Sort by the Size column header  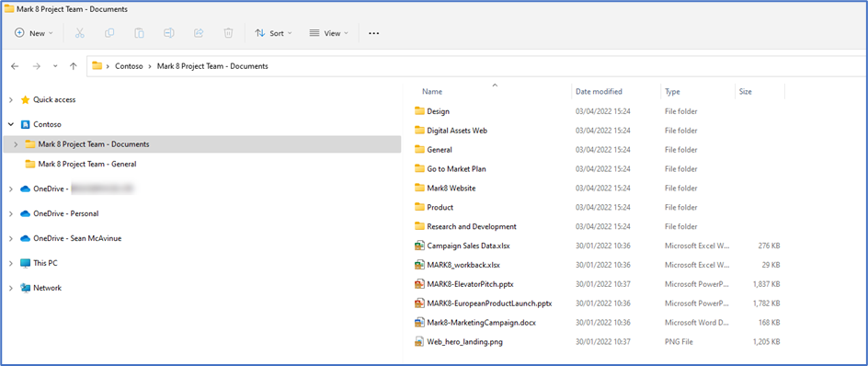click(745, 91)
